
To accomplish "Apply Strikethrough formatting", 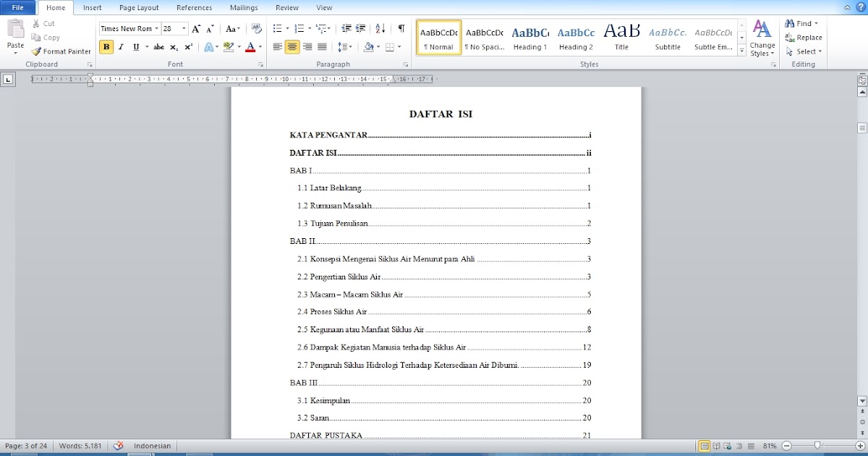I will coord(158,46).
